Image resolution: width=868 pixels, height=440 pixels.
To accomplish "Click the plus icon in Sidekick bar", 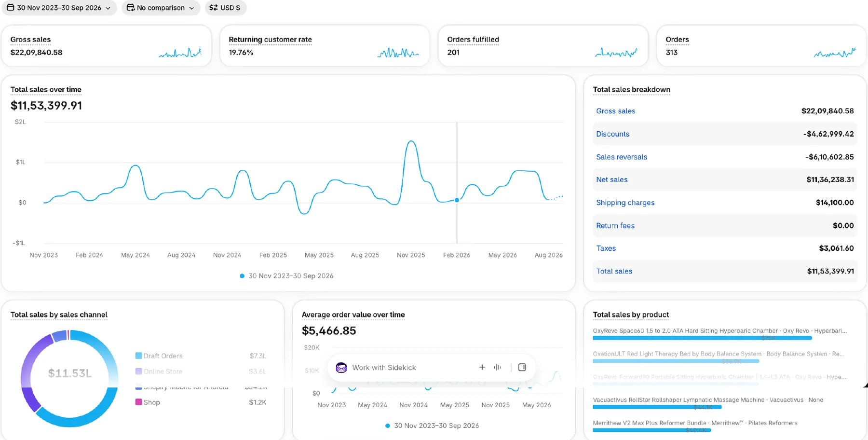I will [x=482, y=367].
